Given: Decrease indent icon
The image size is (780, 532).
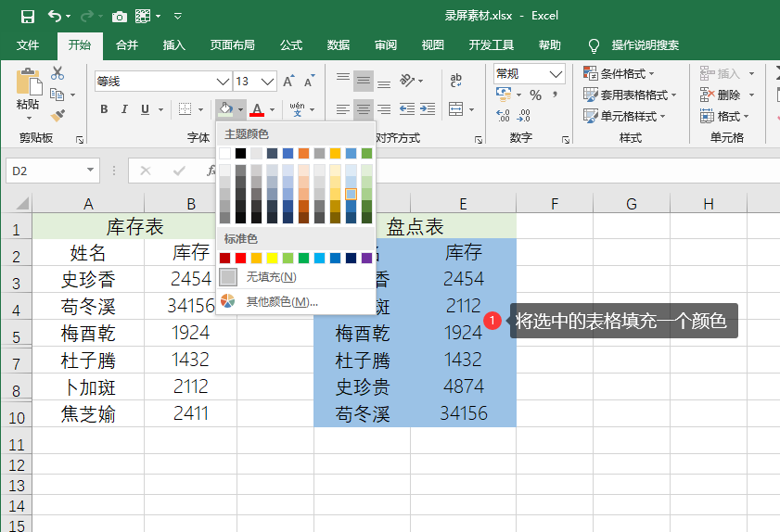Looking at the screenshot, I should click(407, 108).
